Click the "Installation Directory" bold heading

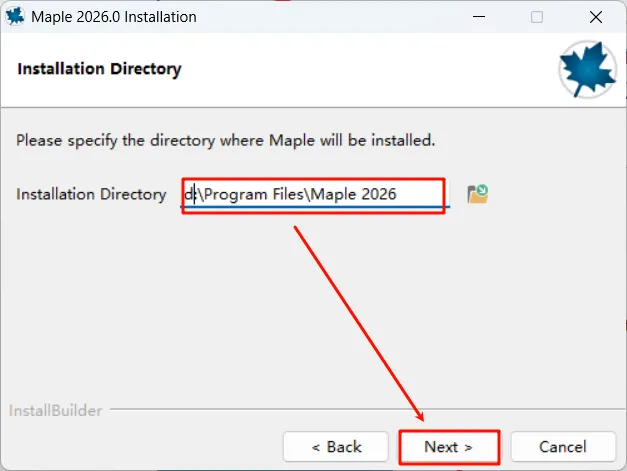coord(99,69)
